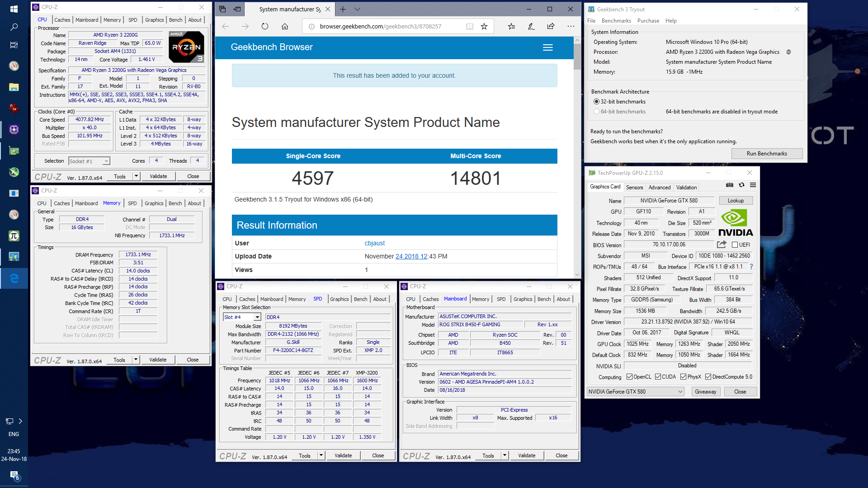Toggle reading view icon in address bar

470,27
